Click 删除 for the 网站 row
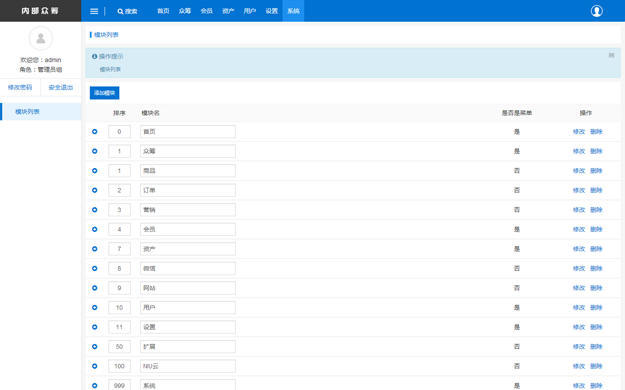The width and height of the screenshot is (625, 390). pos(596,288)
